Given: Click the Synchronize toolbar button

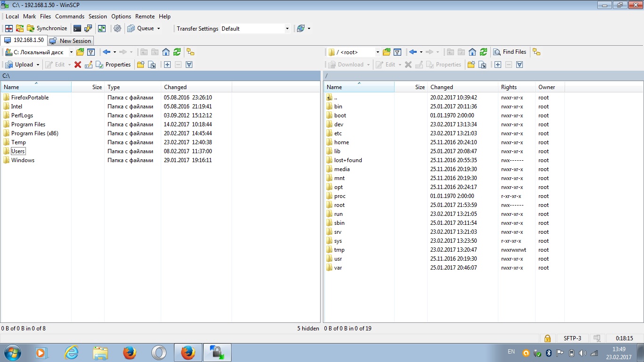Looking at the screenshot, I should click(x=47, y=28).
